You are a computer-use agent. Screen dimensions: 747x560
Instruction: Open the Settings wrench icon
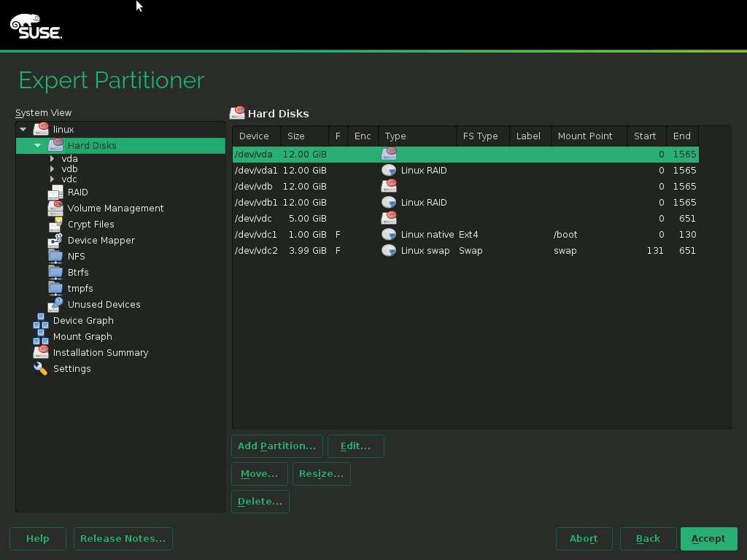coord(41,369)
